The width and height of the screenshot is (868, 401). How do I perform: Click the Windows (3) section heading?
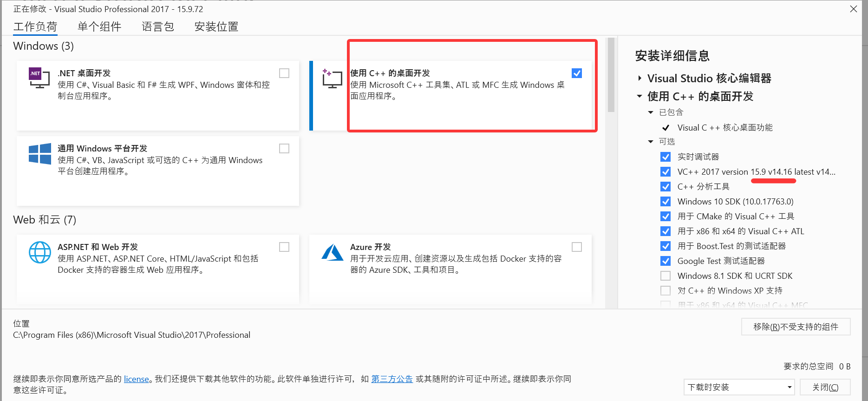coord(44,46)
